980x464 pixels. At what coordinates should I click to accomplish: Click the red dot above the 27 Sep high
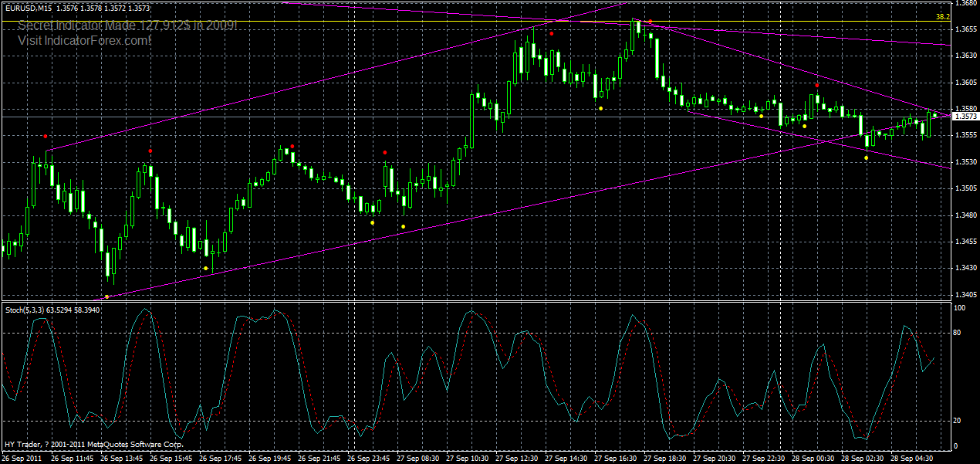pos(552,34)
